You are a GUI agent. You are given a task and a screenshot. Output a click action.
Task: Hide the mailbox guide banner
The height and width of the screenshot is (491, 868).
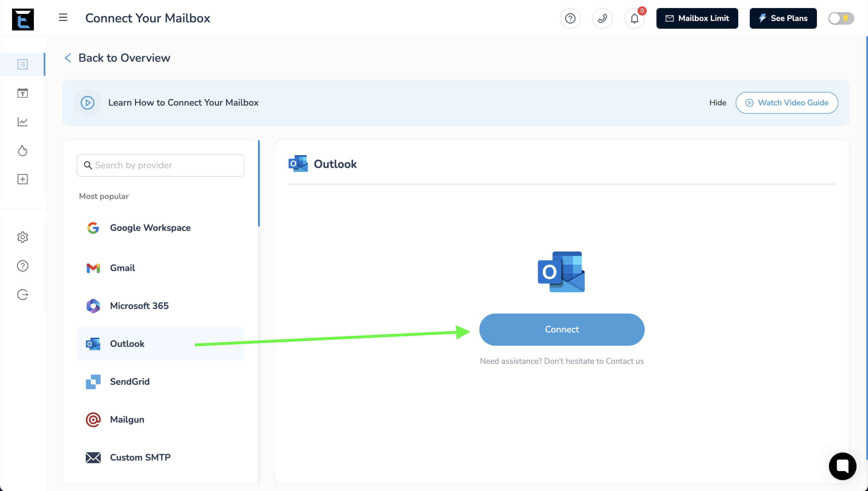[x=717, y=103]
